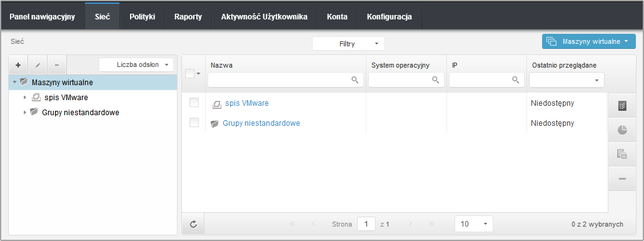Click spis VMware inventory icon in tree

[36, 98]
